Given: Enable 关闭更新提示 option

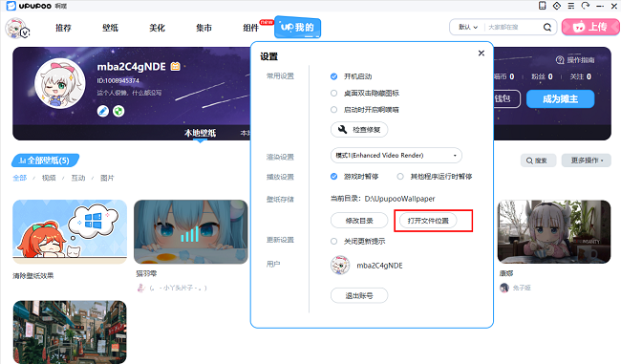Looking at the screenshot, I should pos(333,241).
